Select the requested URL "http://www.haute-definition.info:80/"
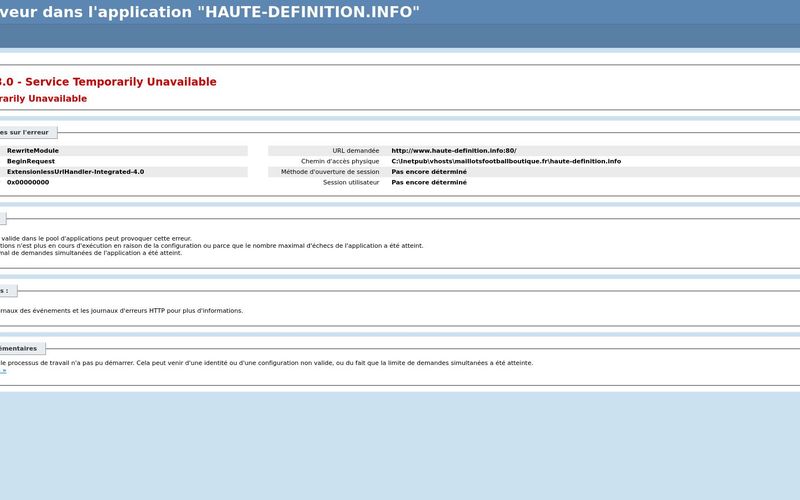 [x=454, y=151]
